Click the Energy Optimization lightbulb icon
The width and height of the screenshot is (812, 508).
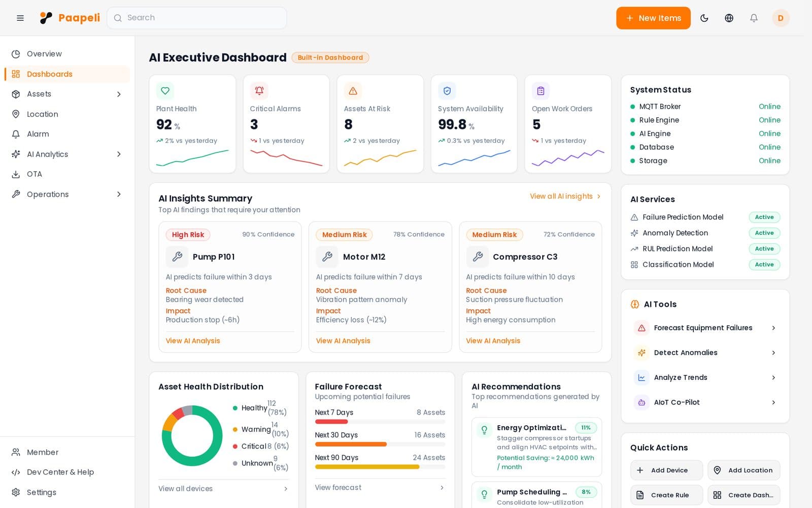[485, 430]
